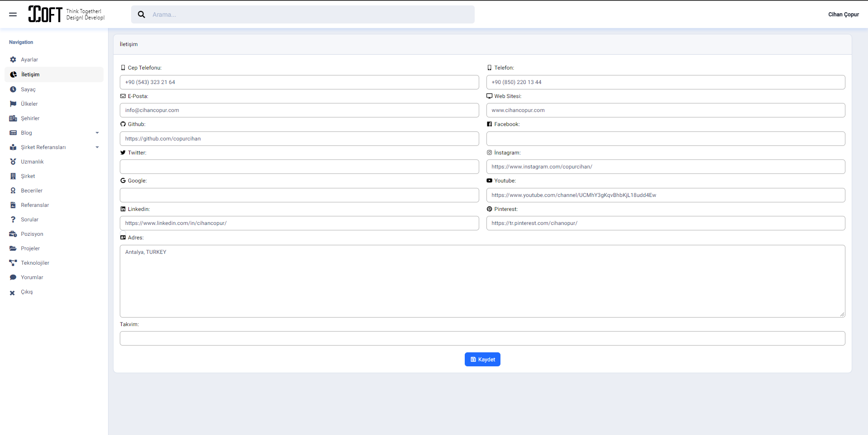Screen dimensions: 868x435
Task: Expand the Şirket Referansları dropdown
Action: coord(97,147)
